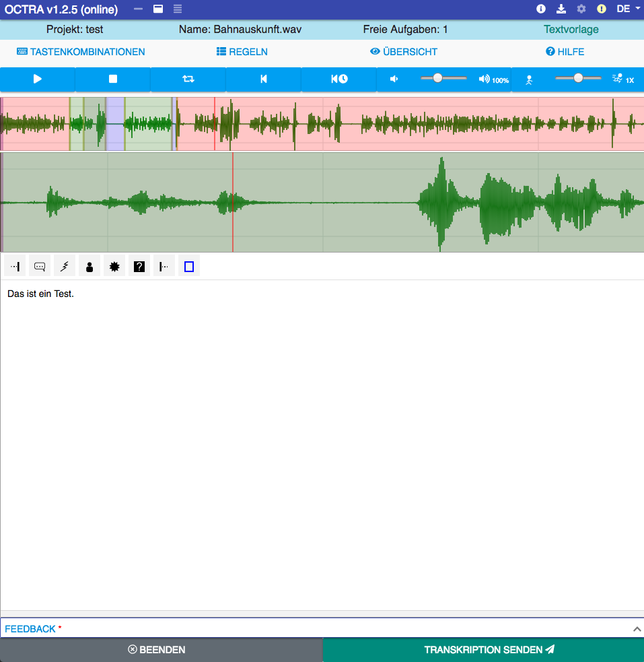Insert the person marker
Viewport: 644px width, 662px height.
(x=90, y=267)
